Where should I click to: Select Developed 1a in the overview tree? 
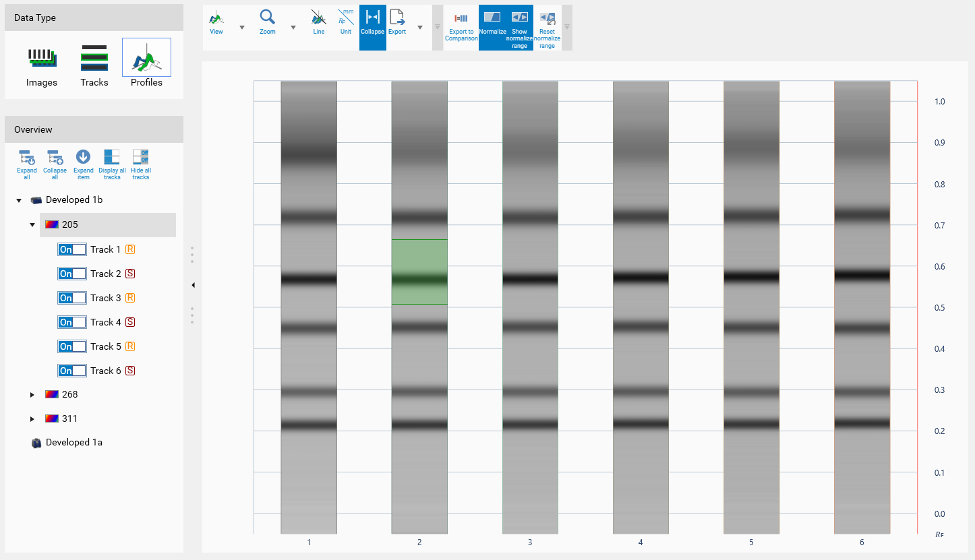(x=74, y=443)
